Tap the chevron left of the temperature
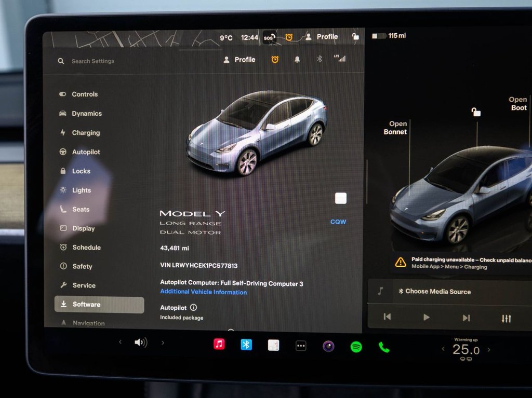 tap(442, 350)
